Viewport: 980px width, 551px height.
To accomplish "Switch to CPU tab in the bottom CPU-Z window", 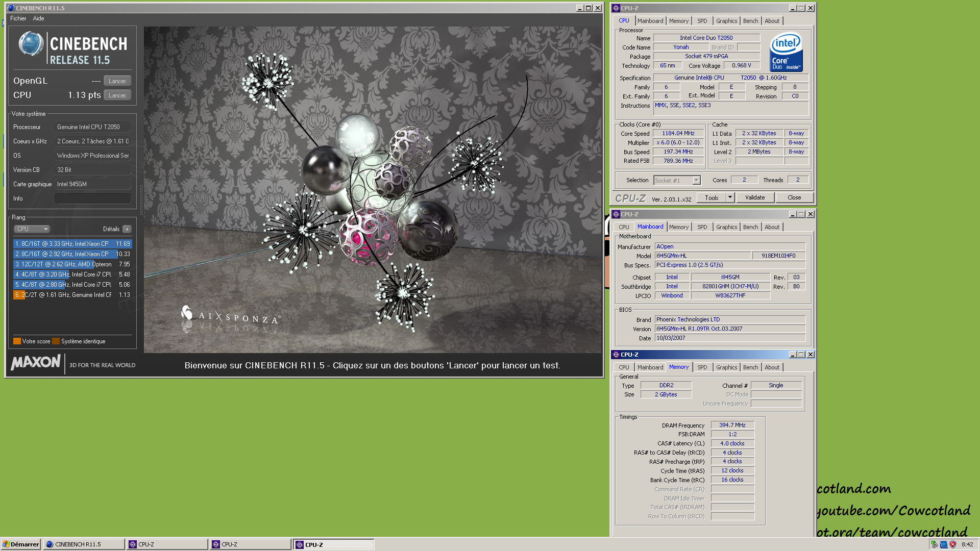I will point(624,367).
